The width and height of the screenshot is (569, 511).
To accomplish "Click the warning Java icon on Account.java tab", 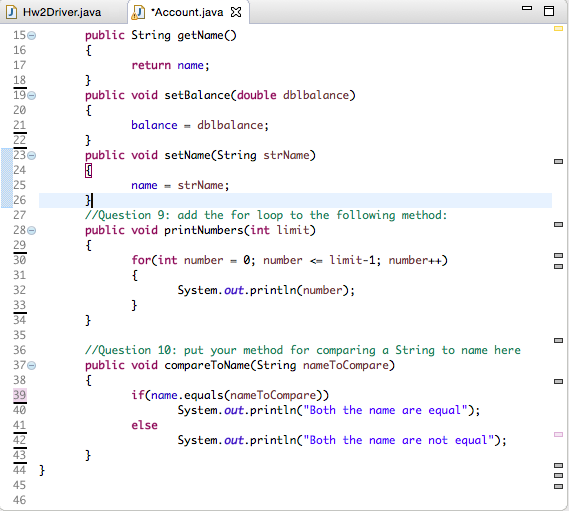I will (138, 12).
